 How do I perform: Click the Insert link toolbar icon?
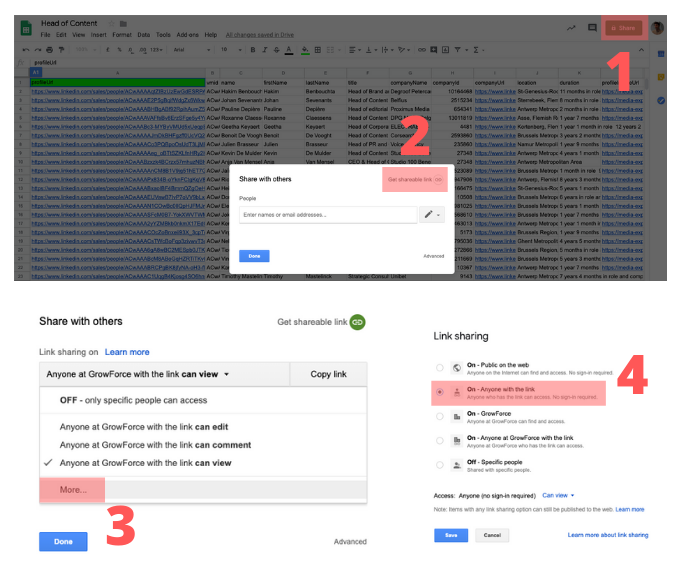point(422,50)
